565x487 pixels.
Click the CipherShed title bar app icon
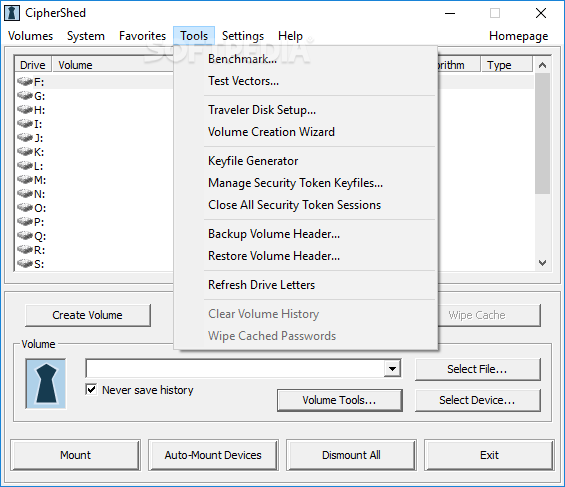(12, 13)
